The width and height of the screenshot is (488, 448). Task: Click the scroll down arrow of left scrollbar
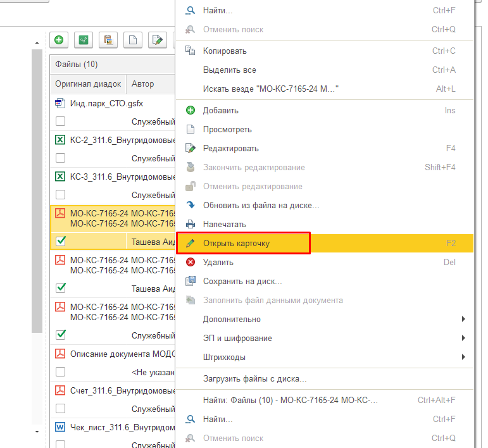point(37,431)
